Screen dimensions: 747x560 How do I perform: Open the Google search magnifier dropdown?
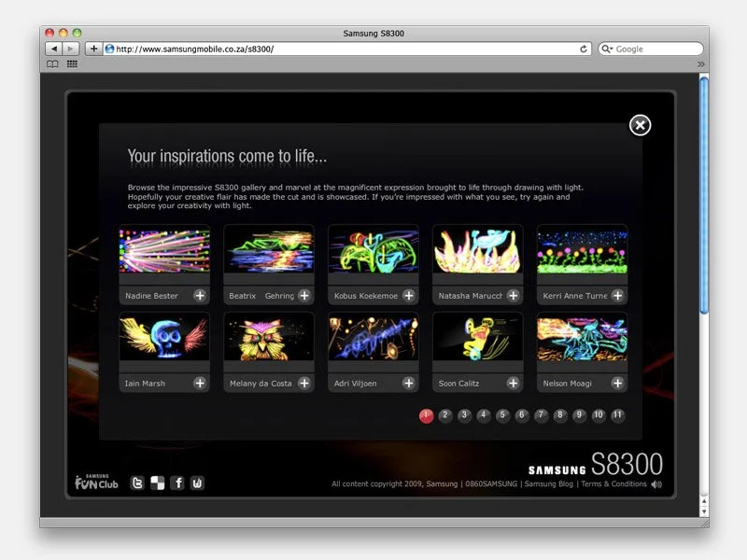tap(606, 49)
